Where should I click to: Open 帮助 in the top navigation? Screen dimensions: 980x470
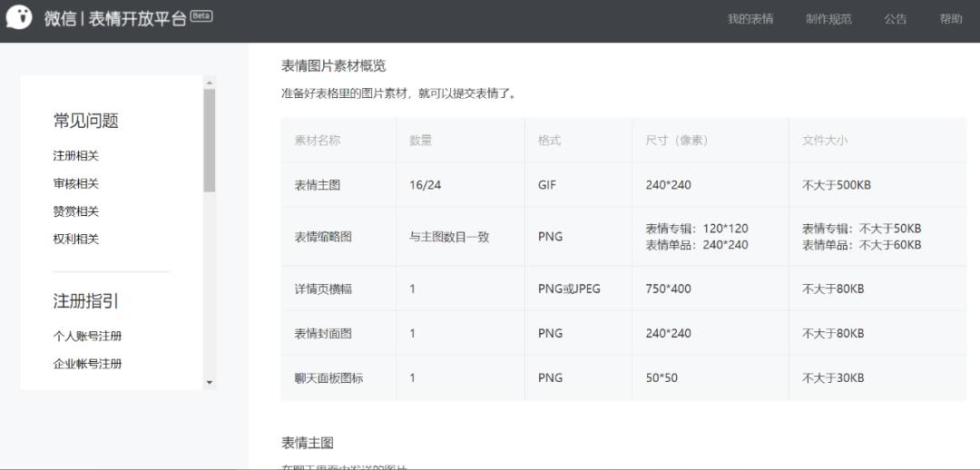coord(951,19)
